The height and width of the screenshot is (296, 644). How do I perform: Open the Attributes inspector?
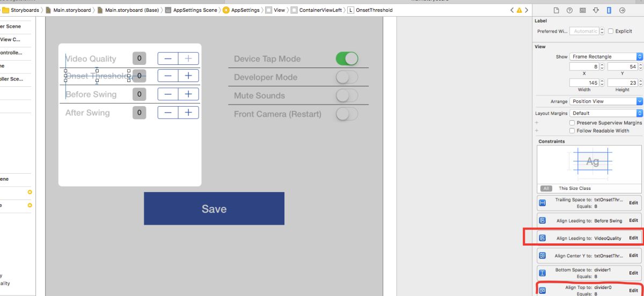click(596, 10)
